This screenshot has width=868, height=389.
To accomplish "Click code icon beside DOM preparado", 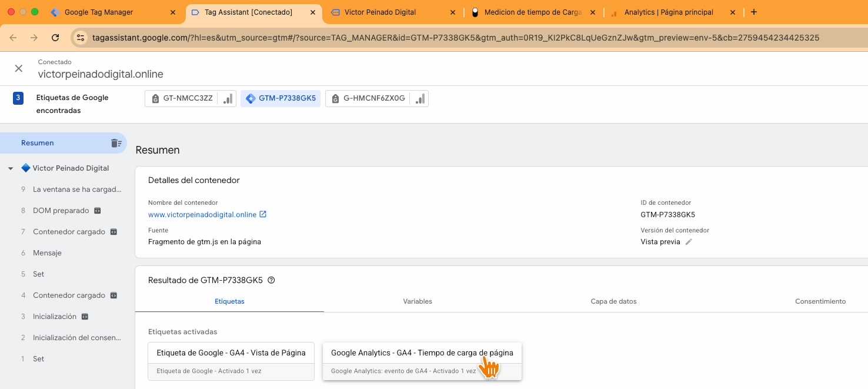I will pos(98,211).
